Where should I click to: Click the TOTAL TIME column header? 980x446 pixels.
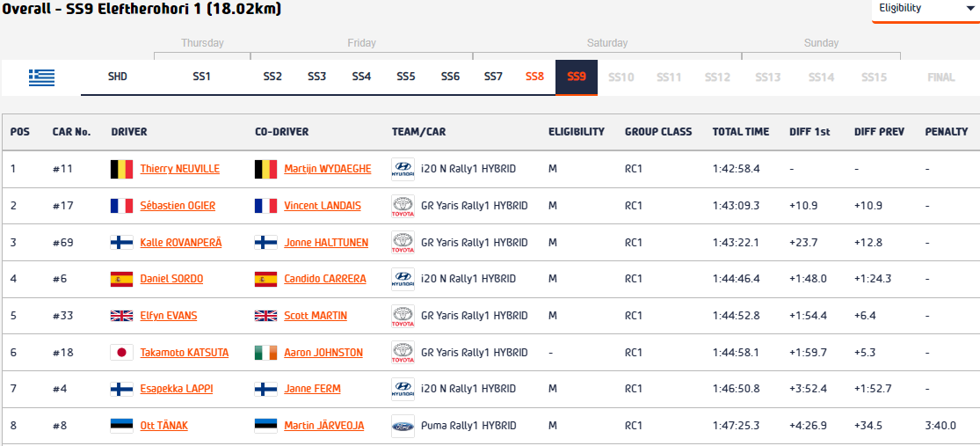point(741,132)
